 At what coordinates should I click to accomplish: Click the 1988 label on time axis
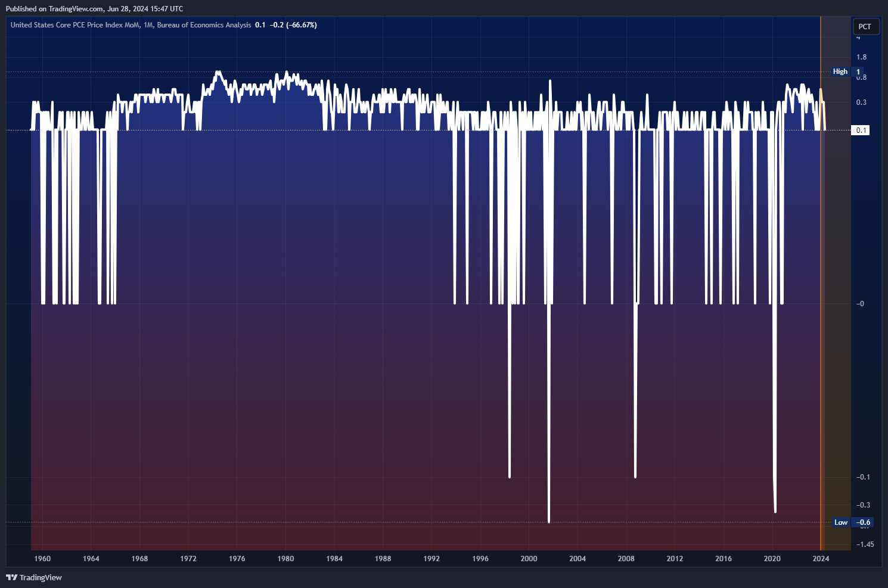pyautogui.click(x=383, y=559)
